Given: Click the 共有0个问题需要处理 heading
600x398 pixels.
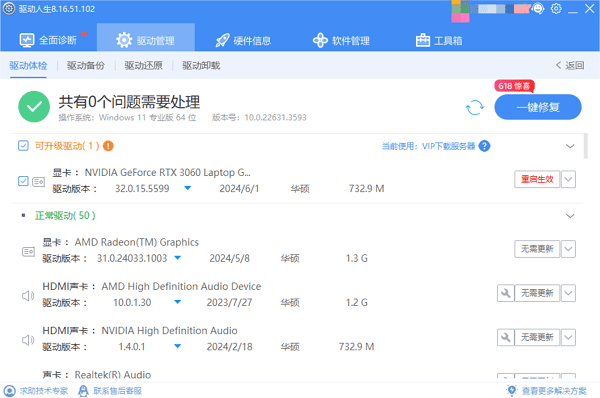Looking at the screenshot, I should [x=129, y=102].
